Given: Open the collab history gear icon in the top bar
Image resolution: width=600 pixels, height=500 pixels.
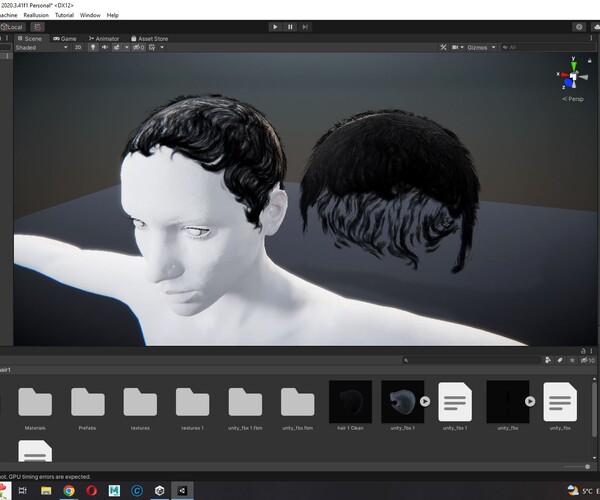Looking at the screenshot, I should coord(579,27).
